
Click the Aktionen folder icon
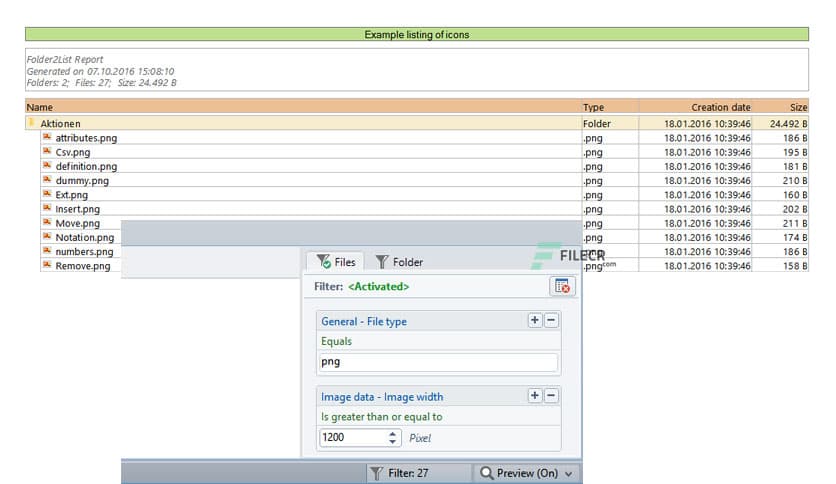click(x=32, y=123)
